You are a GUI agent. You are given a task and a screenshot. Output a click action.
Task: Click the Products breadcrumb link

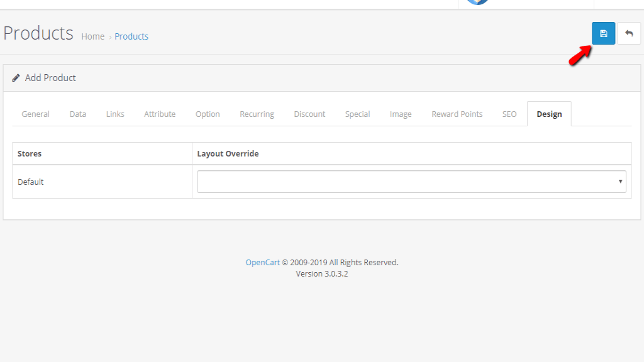tap(131, 36)
